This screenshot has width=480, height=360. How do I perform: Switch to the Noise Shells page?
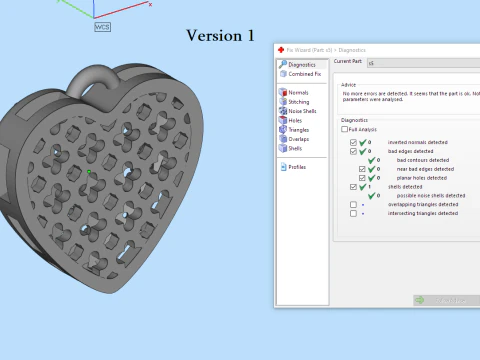pyautogui.click(x=302, y=111)
